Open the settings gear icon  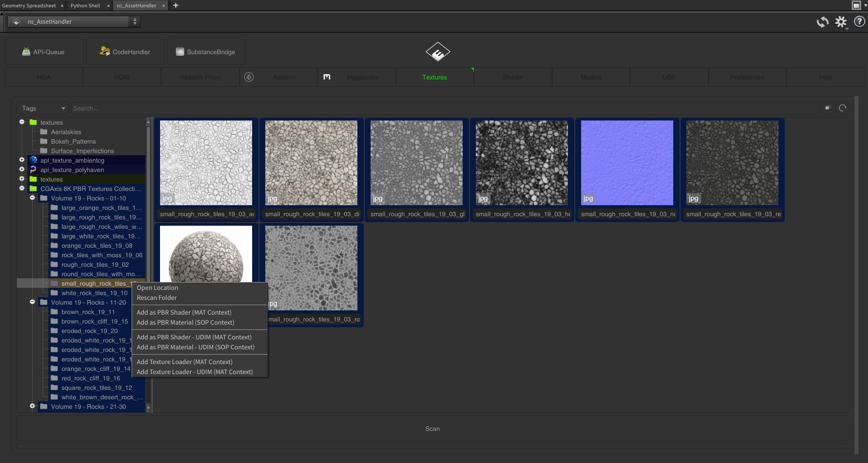click(841, 22)
